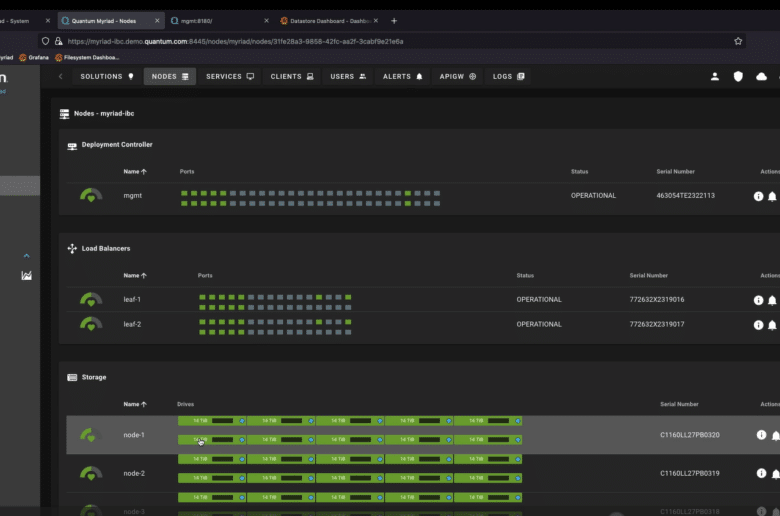Open the Users section
The height and width of the screenshot is (516, 780).
coord(348,76)
